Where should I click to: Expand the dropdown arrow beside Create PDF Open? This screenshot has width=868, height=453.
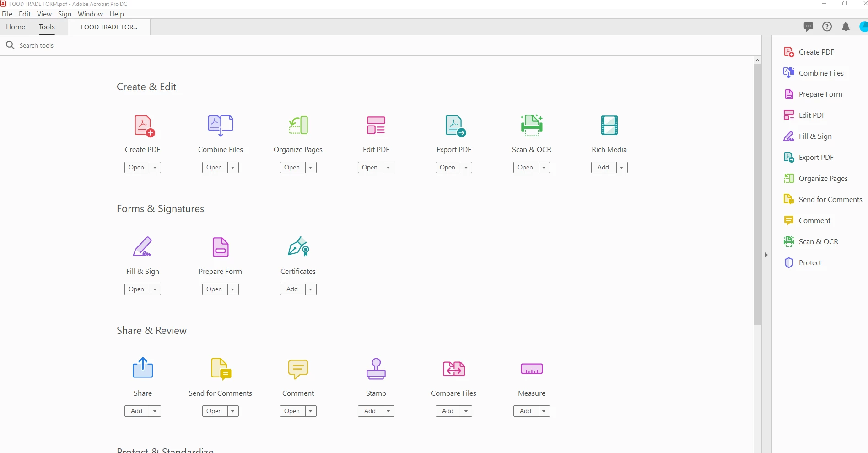pyautogui.click(x=155, y=168)
